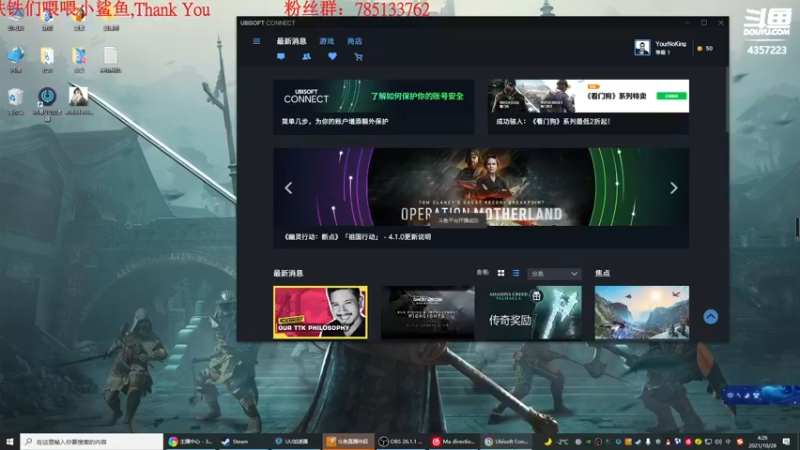
Task: Click the Windows taskbar search box
Action: 92,441
